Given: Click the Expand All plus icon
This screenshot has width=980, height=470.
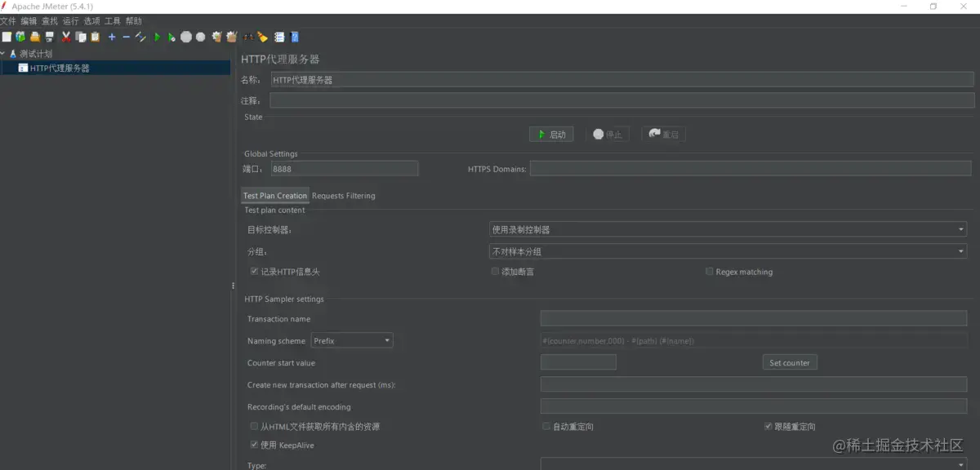Looking at the screenshot, I should [112, 37].
